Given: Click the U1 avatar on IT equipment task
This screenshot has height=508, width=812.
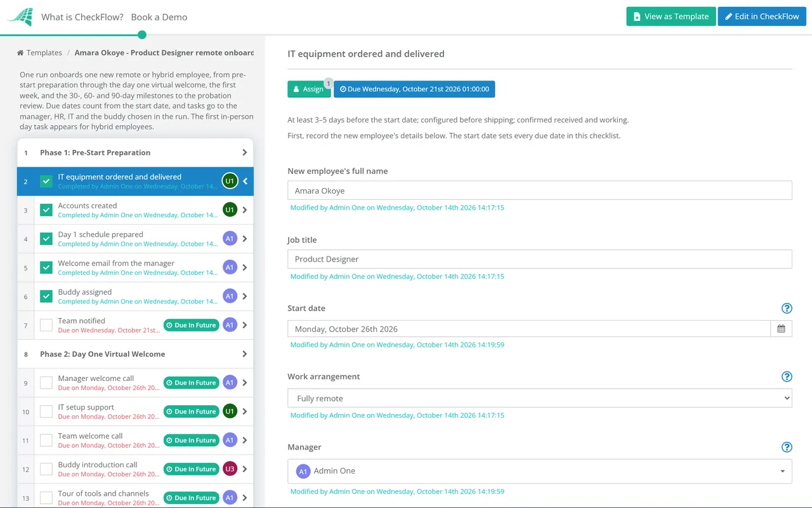Looking at the screenshot, I should (230, 181).
